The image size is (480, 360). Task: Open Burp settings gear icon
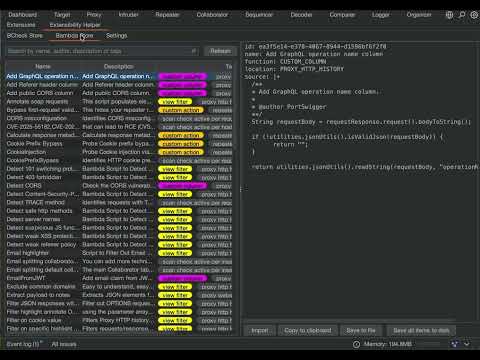(474, 15)
